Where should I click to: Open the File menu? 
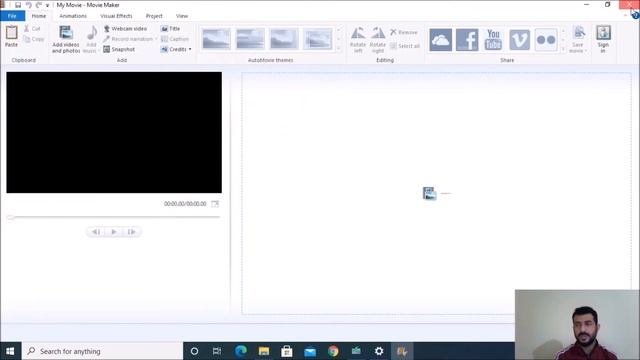pos(12,16)
